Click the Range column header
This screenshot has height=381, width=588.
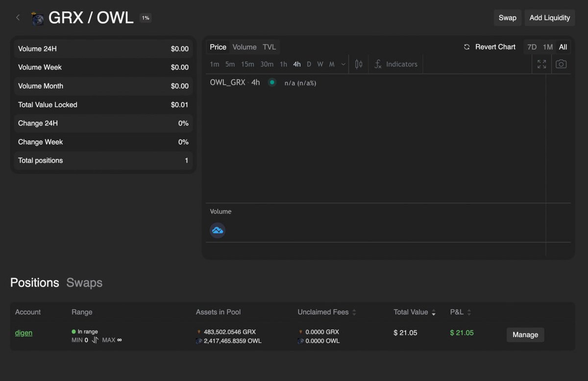(x=82, y=312)
